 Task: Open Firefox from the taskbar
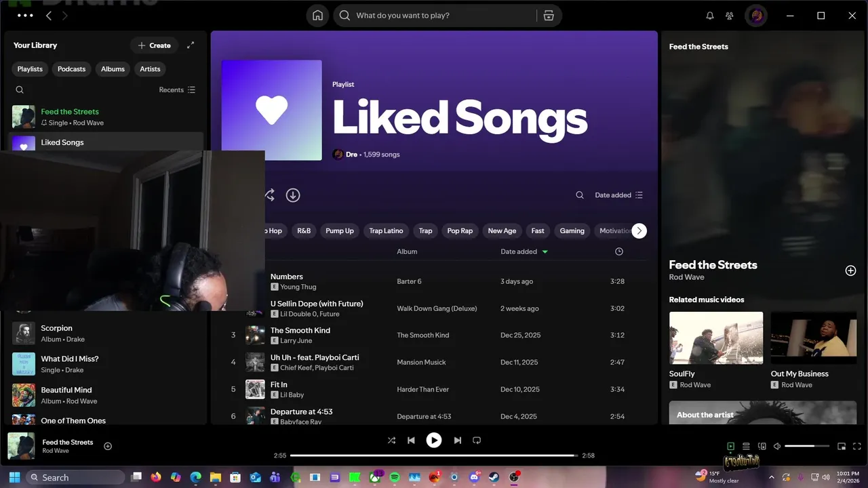tap(157, 477)
